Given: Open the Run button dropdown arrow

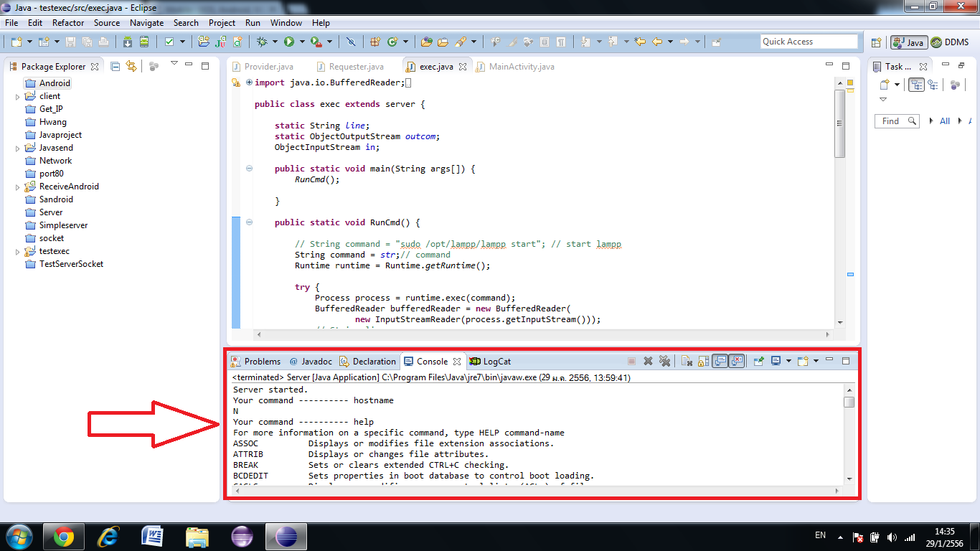Looking at the screenshot, I should coord(302,42).
